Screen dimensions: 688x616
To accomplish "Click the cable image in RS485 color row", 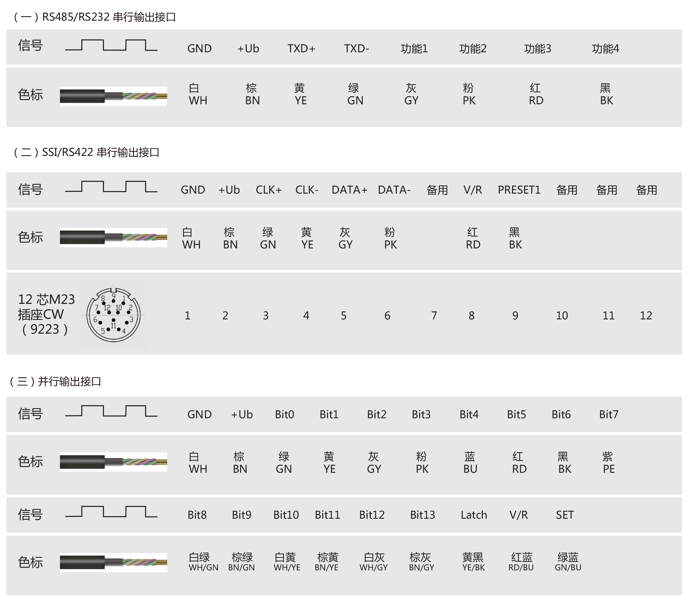I will [x=113, y=96].
